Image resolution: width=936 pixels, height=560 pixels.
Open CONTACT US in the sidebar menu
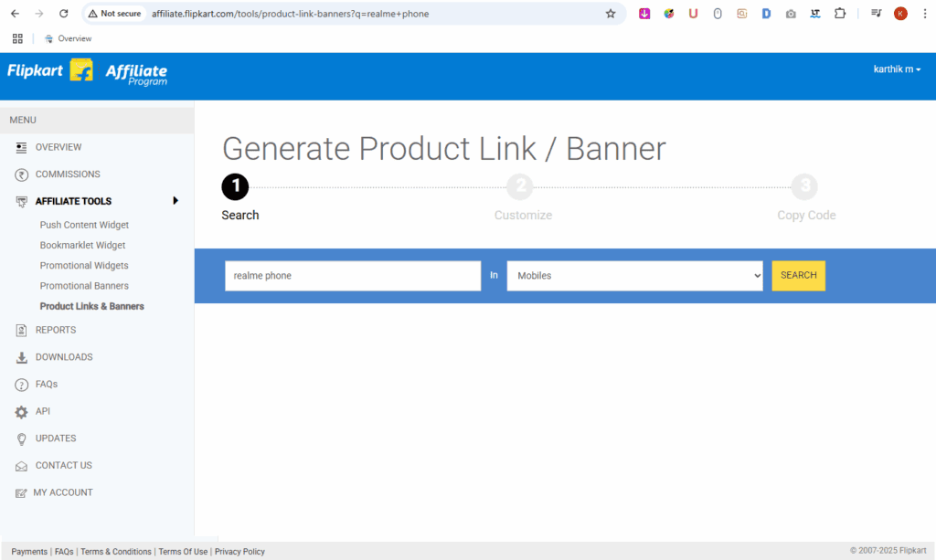64,465
